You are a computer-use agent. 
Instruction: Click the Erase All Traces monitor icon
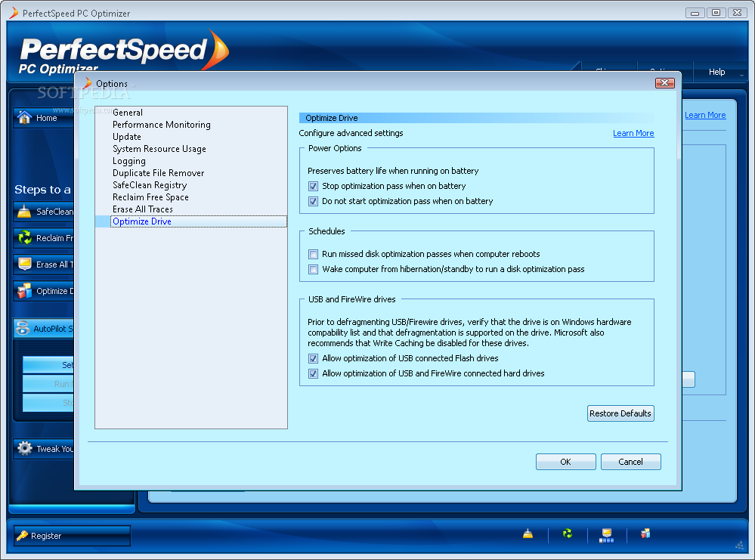[24, 264]
